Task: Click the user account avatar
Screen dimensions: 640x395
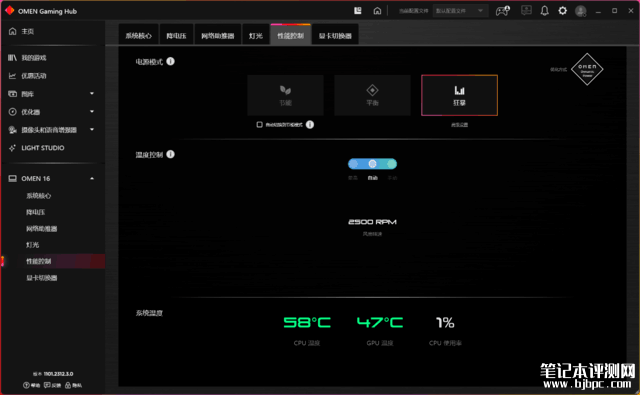Action: tap(580, 11)
